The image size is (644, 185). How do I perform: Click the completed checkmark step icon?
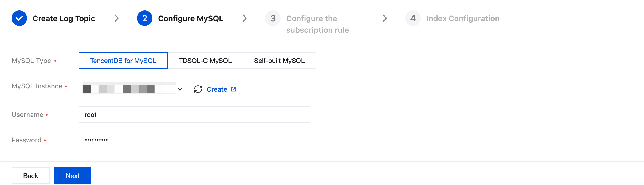pos(19,18)
